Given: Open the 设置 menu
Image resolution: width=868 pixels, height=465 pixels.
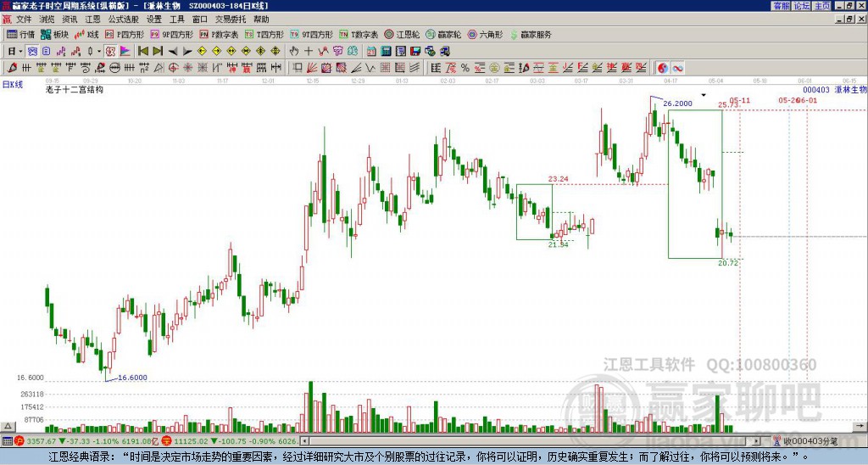Looking at the screenshot, I should click(154, 20).
